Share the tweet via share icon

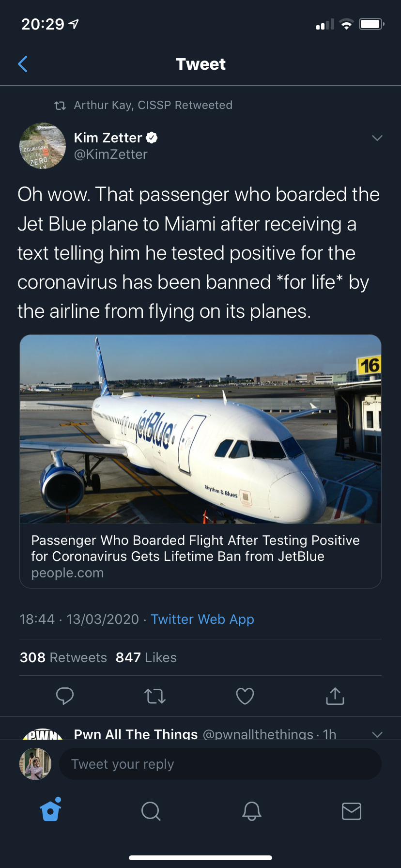click(335, 696)
